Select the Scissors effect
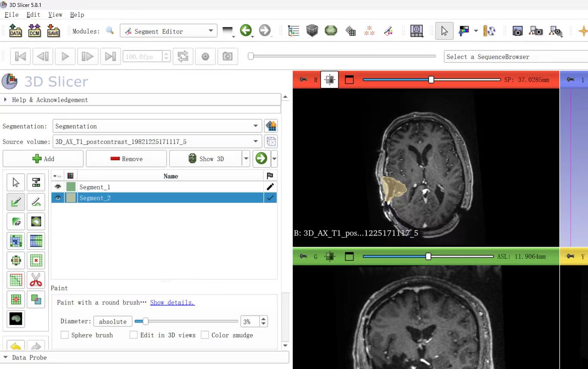The image size is (588, 369). point(36,280)
